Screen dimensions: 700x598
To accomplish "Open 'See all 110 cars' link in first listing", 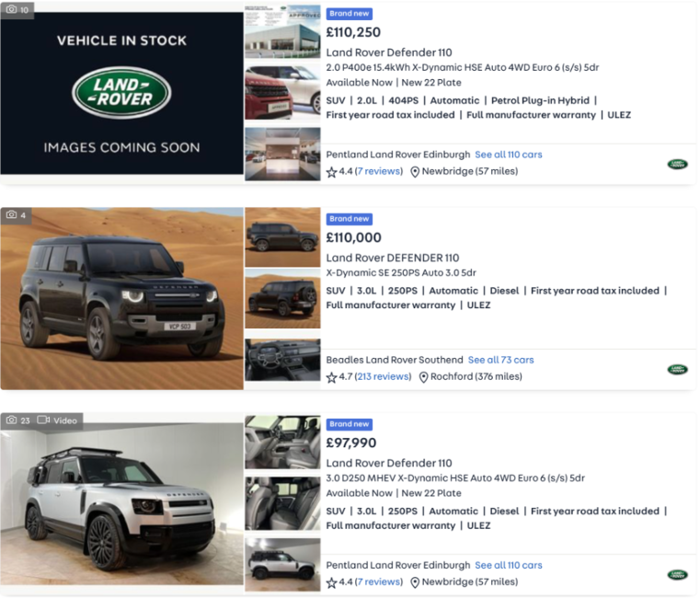I will coord(509,155).
